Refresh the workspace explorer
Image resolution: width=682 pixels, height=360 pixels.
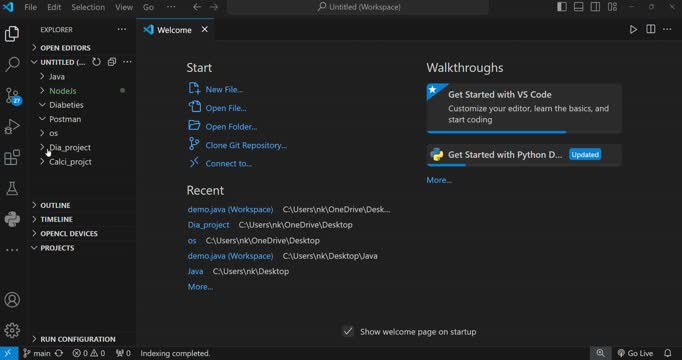97,62
